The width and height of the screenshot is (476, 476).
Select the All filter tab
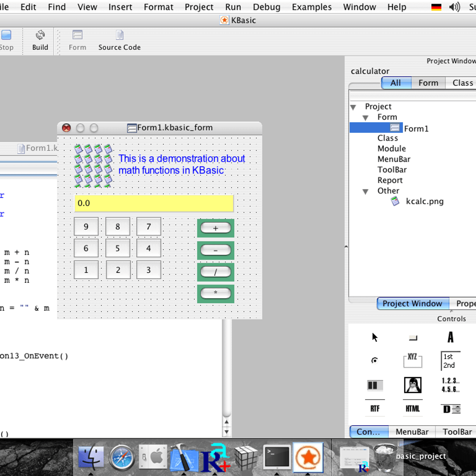[396, 83]
